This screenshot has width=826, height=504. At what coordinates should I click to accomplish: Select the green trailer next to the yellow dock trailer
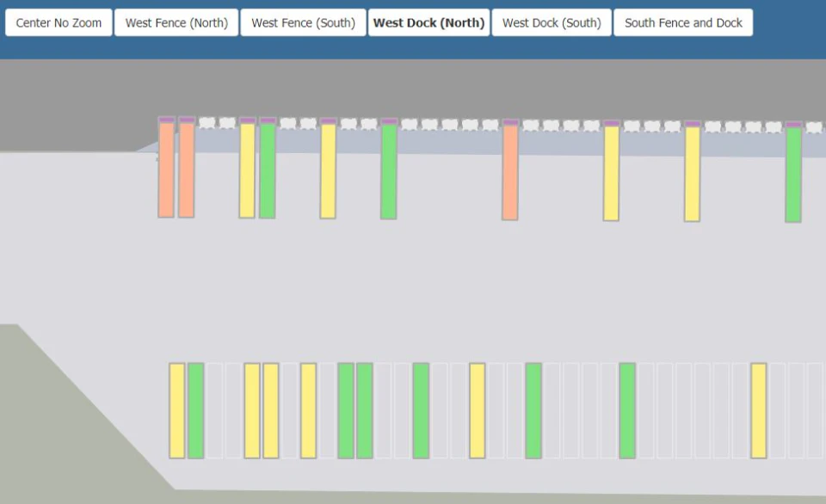coord(267,169)
